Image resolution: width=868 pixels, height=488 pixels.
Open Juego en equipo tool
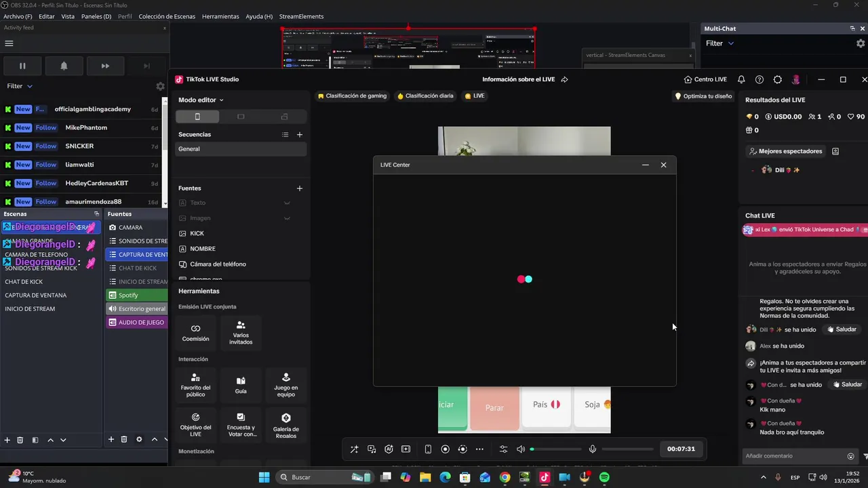(285, 384)
